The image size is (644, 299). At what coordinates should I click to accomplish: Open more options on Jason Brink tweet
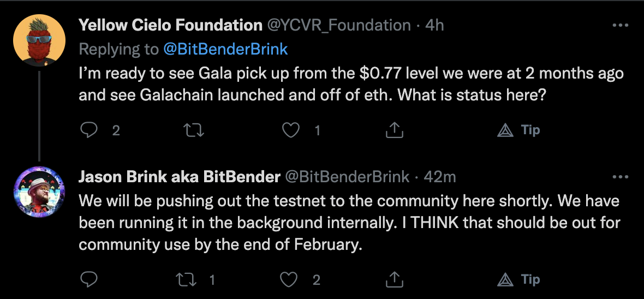click(x=621, y=177)
